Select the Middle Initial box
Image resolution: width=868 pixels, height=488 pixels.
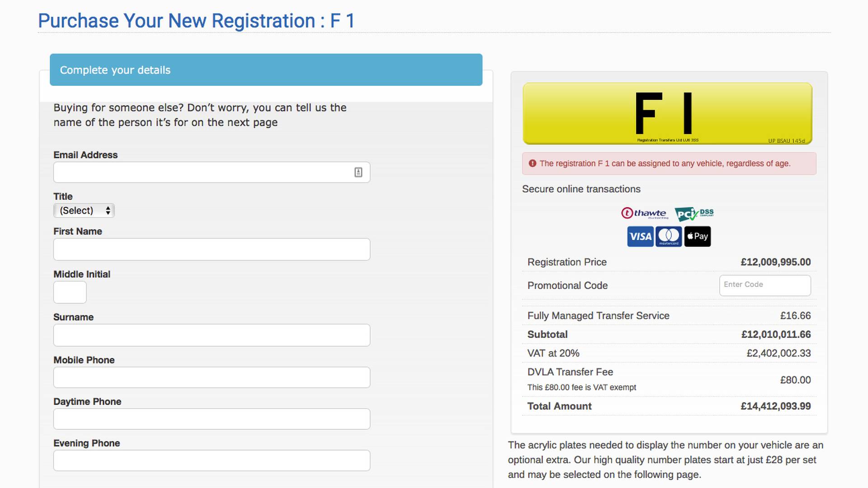click(x=70, y=292)
